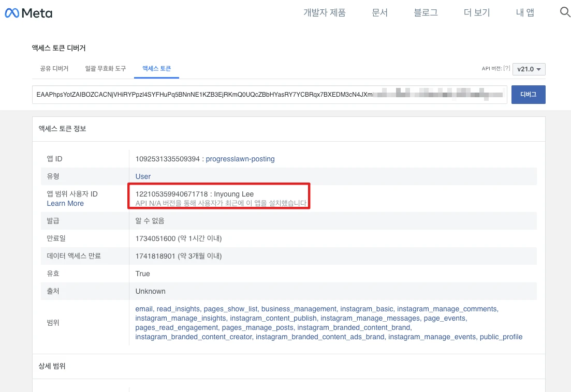Open the instagram_branded_content_creator scope link
The height and width of the screenshot is (392, 571).
194,337
